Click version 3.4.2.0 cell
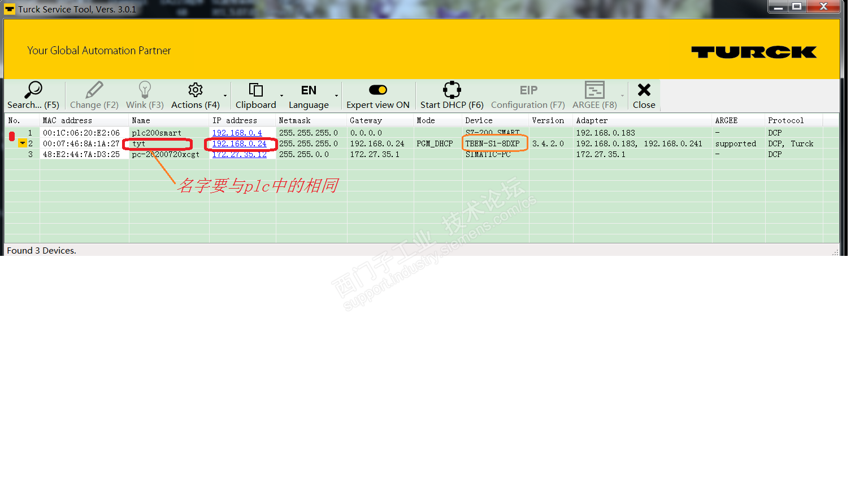The image size is (868, 488). pos(548,143)
